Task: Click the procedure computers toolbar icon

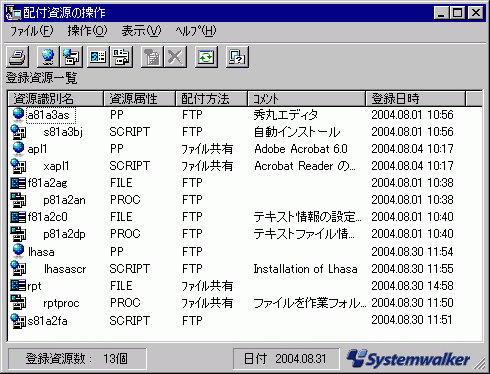Action: pos(121,57)
